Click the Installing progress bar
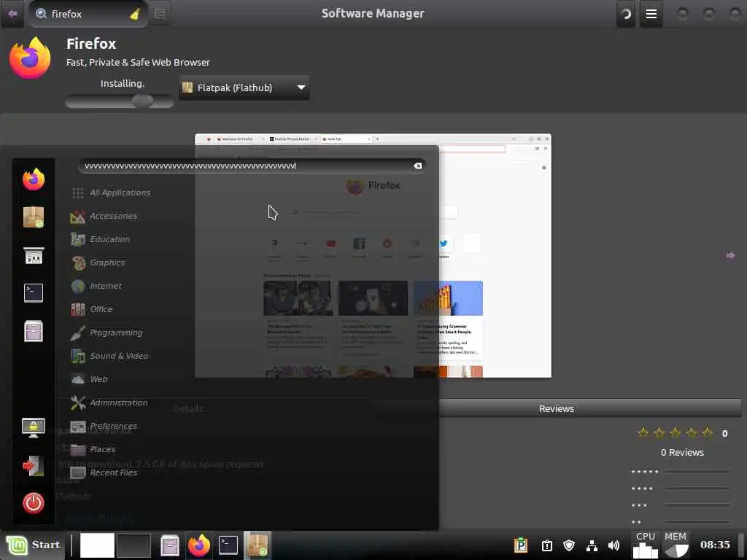 pyautogui.click(x=120, y=101)
